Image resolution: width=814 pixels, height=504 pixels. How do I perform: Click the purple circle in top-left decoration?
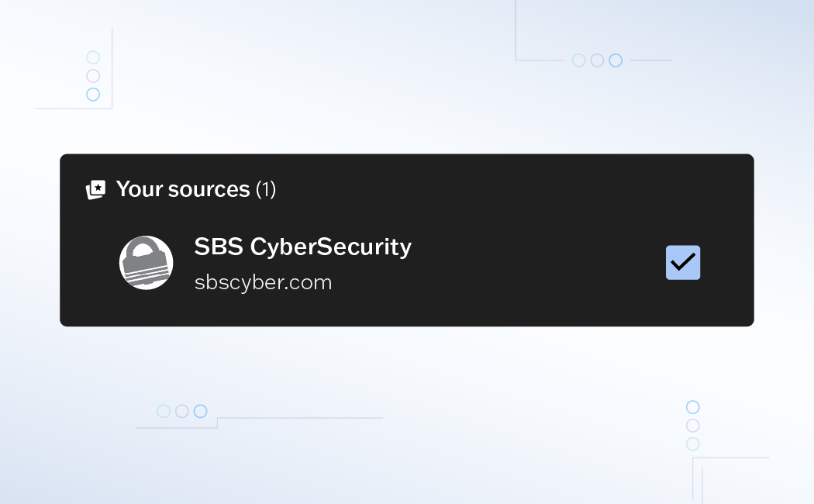[x=93, y=76]
